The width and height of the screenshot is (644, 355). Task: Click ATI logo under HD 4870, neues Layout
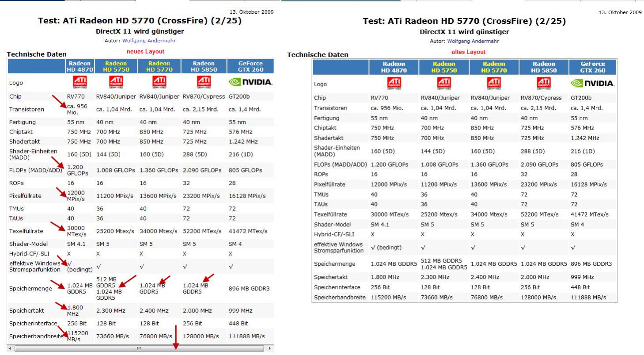pos(80,82)
